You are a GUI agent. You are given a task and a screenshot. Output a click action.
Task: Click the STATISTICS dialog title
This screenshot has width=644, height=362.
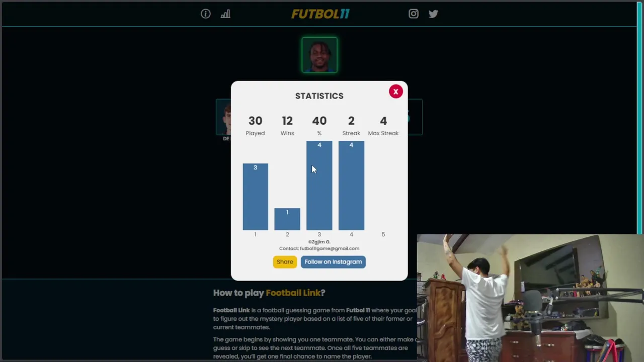pos(319,96)
